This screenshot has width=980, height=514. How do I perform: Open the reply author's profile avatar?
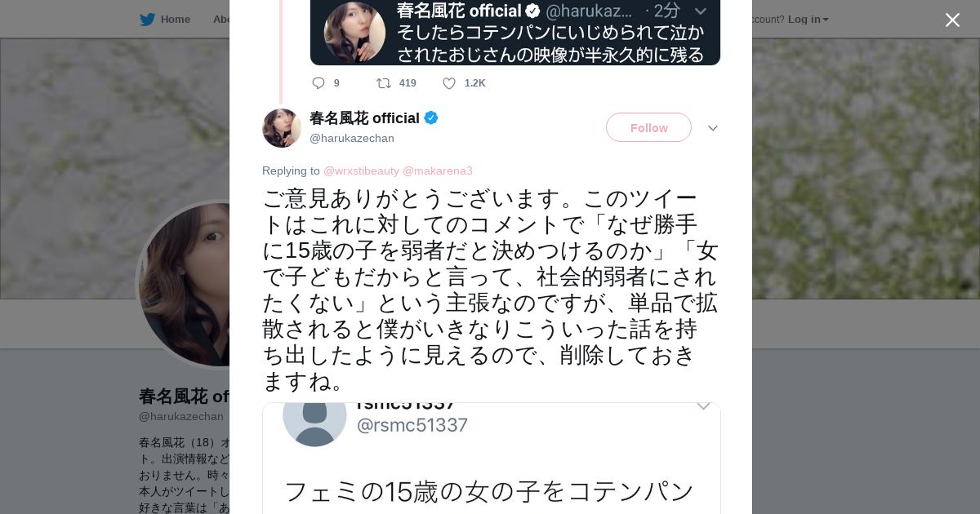point(282,128)
